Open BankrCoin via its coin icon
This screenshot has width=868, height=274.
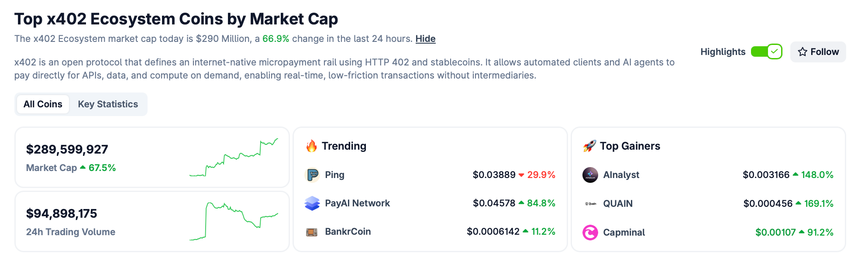(311, 231)
